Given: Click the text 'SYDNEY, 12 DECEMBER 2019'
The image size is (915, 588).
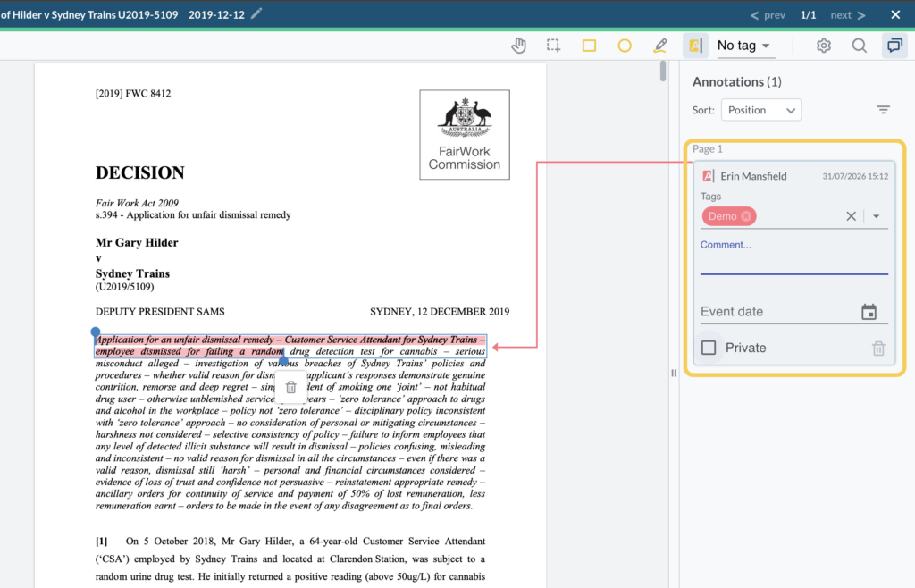Looking at the screenshot, I should [x=440, y=312].
